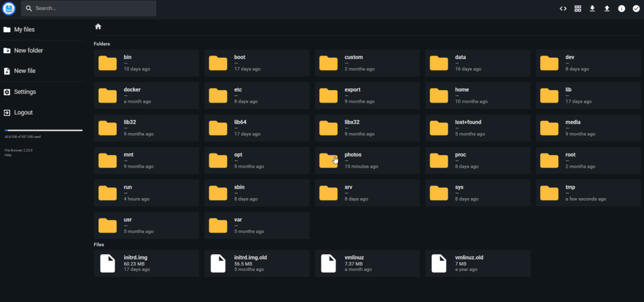Screen dimensions: 644x302
Task: Open the shell toggle icon
Action: pyautogui.click(x=562, y=8)
